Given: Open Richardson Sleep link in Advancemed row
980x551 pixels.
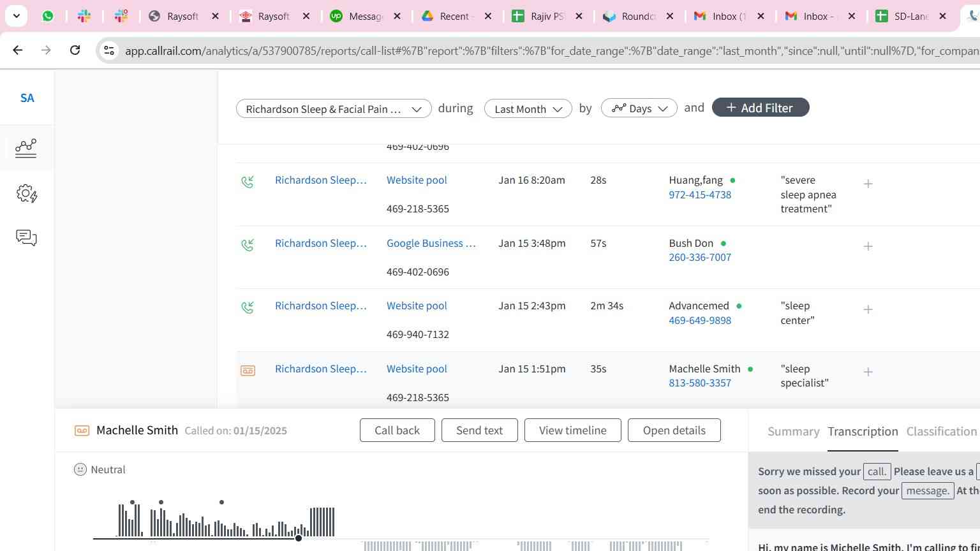Looking at the screenshot, I should [321, 305].
